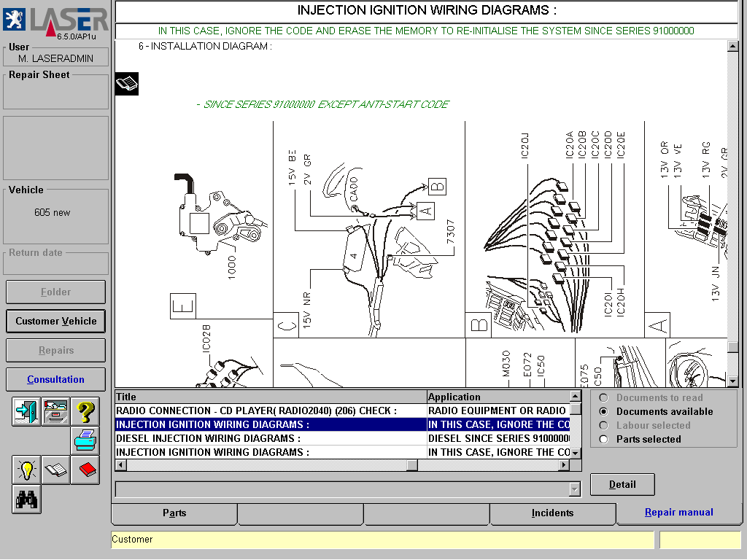This screenshot has width=747, height=560.
Task: Click the document list scroll up arrow
Action: tap(576, 396)
